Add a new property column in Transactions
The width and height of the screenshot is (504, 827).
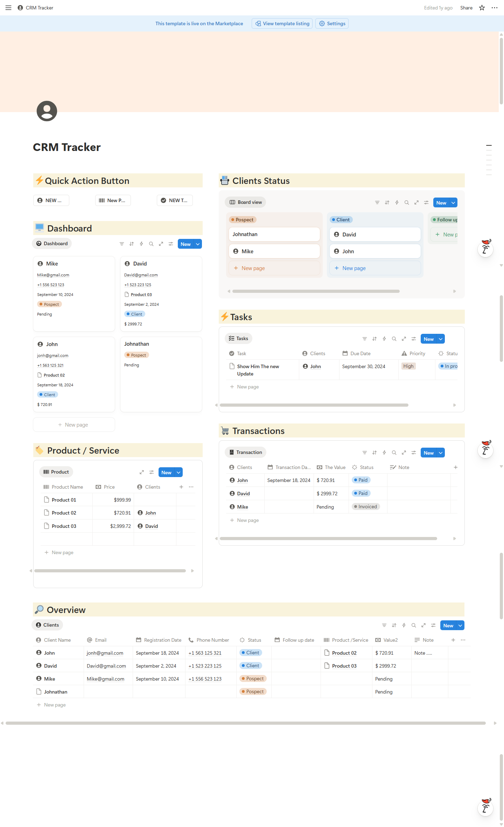point(455,467)
